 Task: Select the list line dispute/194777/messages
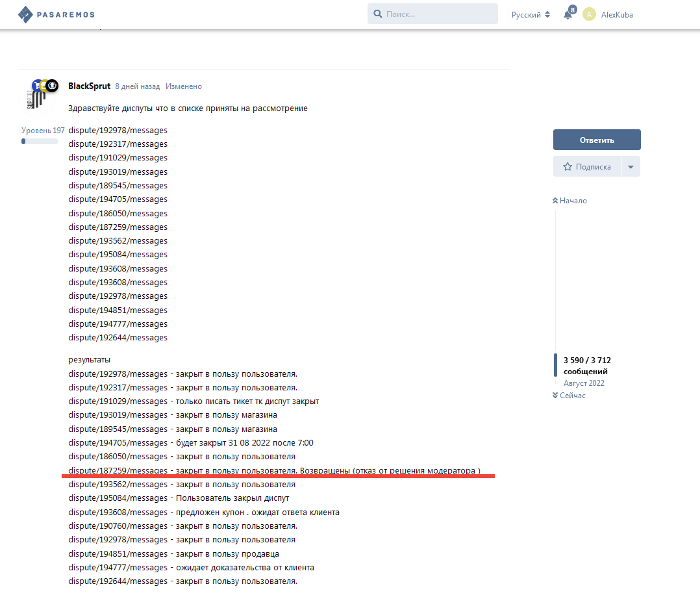(118, 324)
